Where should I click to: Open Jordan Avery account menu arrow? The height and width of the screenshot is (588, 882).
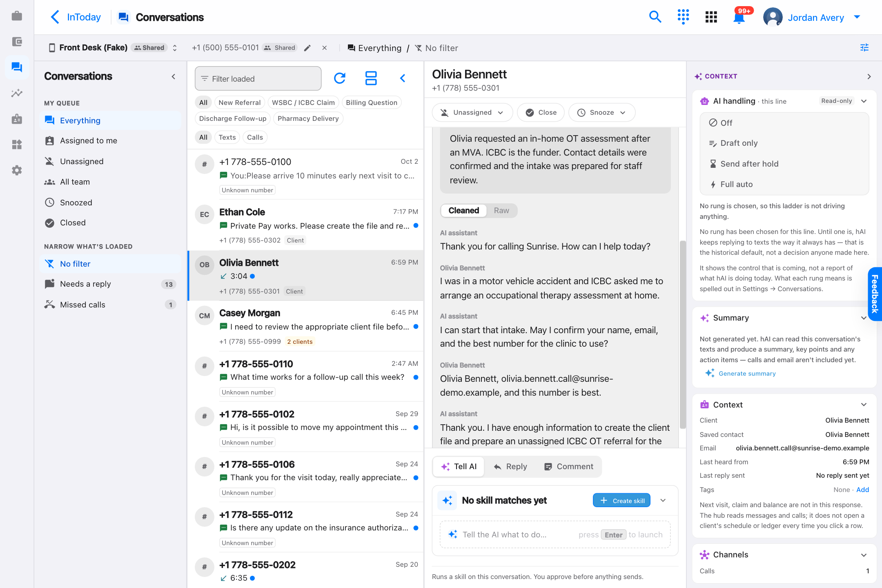pos(857,17)
